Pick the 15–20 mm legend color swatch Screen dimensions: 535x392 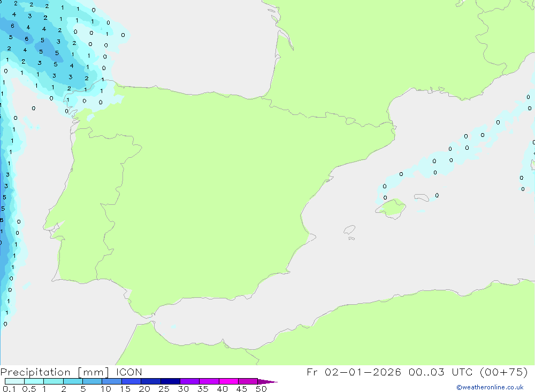click(x=132, y=381)
